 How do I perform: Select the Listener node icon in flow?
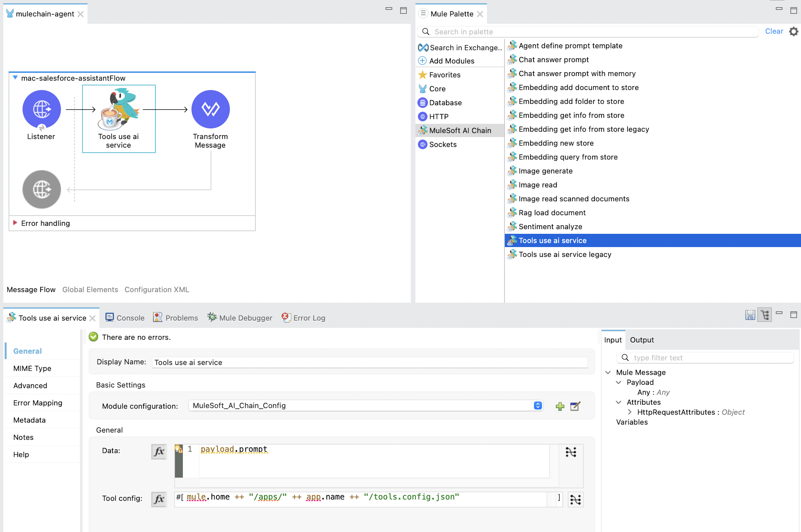point(42,110)
